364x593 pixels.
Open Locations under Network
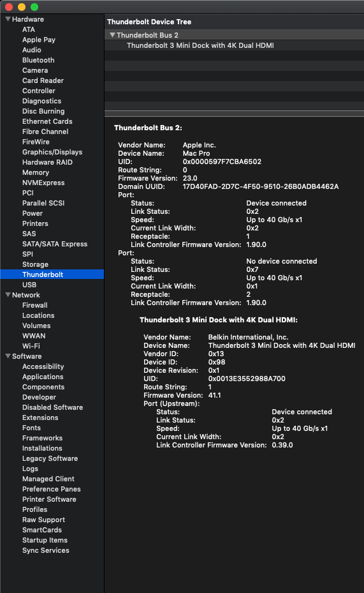(x=38, y=315)
